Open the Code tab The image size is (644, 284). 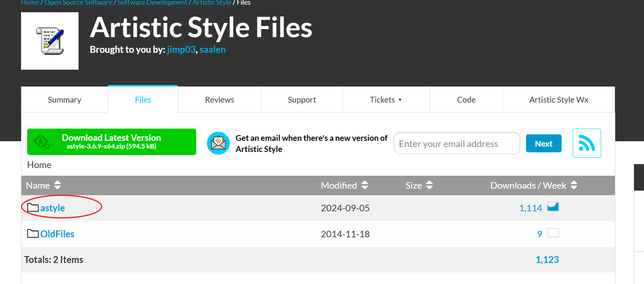(466, 100)
